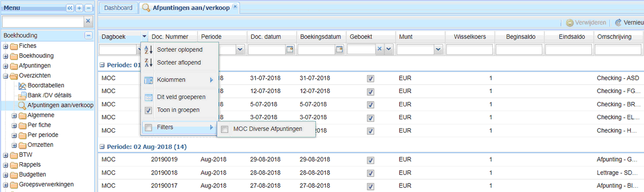
Task: Click the Vernieuwen button label
Action: 634,23
